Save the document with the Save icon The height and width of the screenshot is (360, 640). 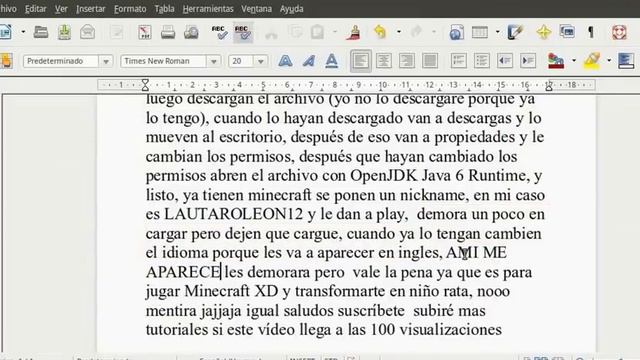[64, 32]
